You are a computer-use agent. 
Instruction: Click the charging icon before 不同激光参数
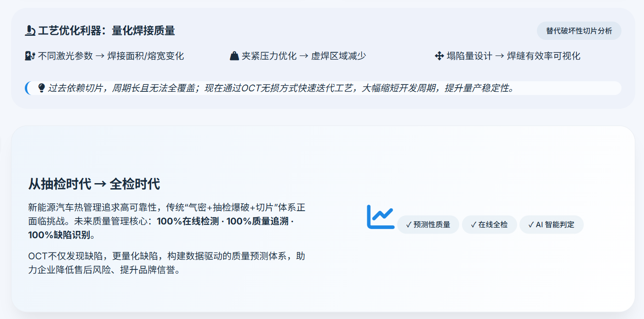pos(30,56)
